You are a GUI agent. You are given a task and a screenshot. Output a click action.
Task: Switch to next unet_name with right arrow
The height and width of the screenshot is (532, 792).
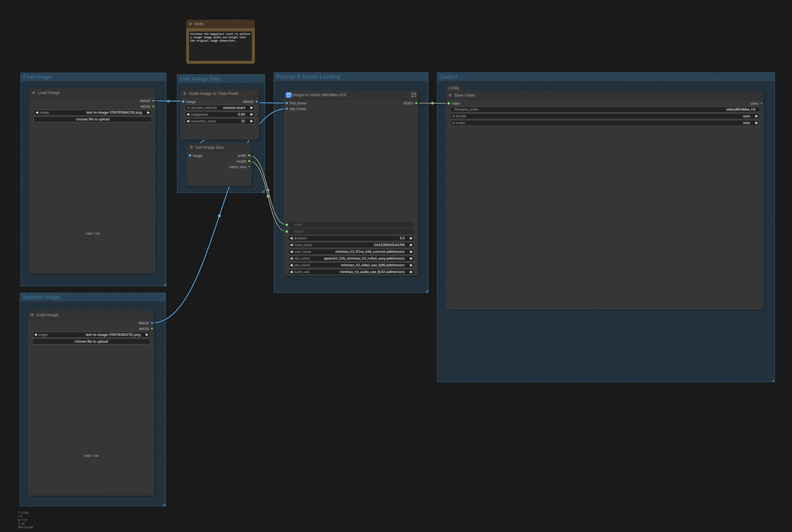(x=411, y=252)
